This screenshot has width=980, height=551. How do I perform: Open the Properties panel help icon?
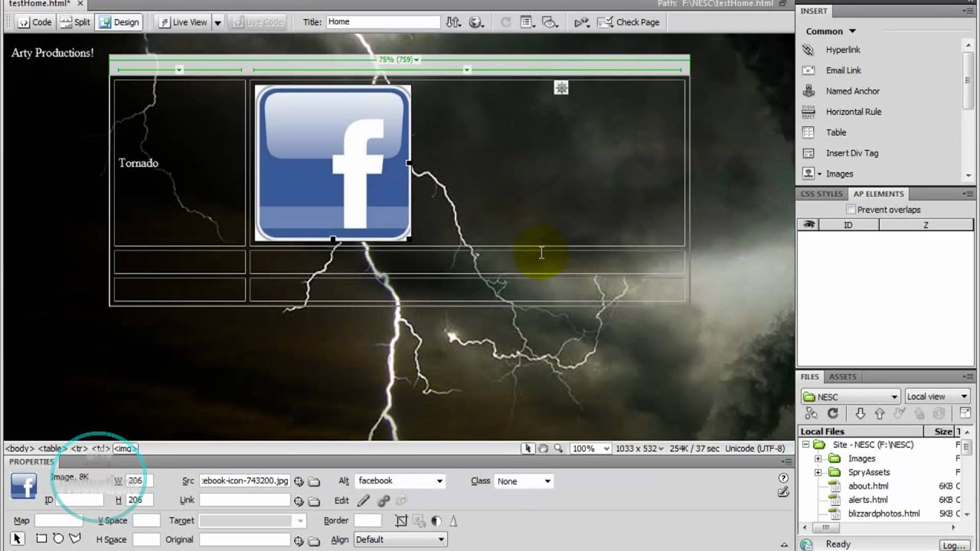pyautogui.click(x=783, y=478)
